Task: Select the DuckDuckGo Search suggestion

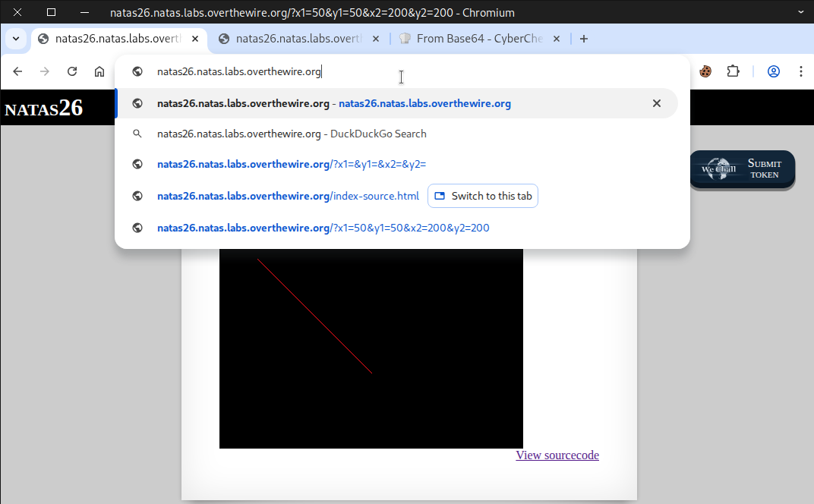Action: pos(292,134)
